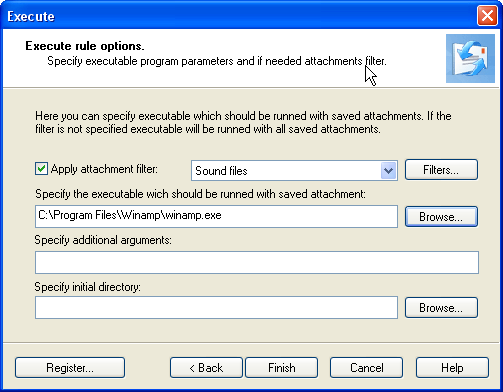Cancel the Execute dialog
The height and width of the screenshot is (392, 503).
coord(367,368)
